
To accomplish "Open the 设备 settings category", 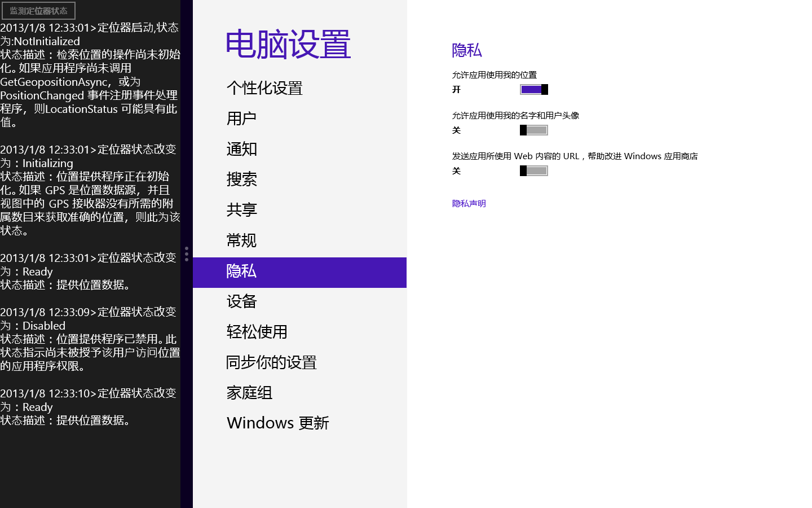I will click(299, 301).
